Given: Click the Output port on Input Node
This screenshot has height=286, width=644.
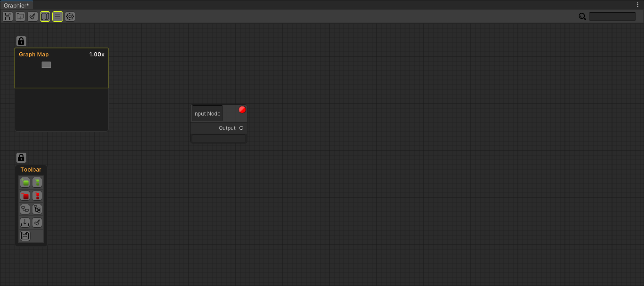Looking at the screenshot, I should coord(241,128).
